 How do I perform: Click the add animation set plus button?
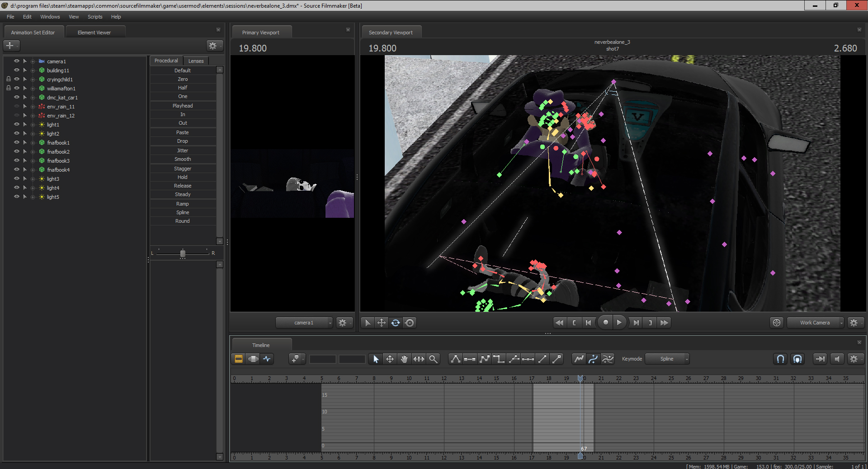tap(11, 46)
